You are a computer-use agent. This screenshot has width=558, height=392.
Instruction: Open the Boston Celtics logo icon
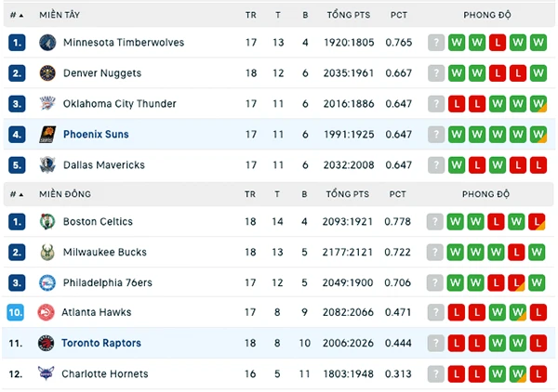tap(47, 222)
